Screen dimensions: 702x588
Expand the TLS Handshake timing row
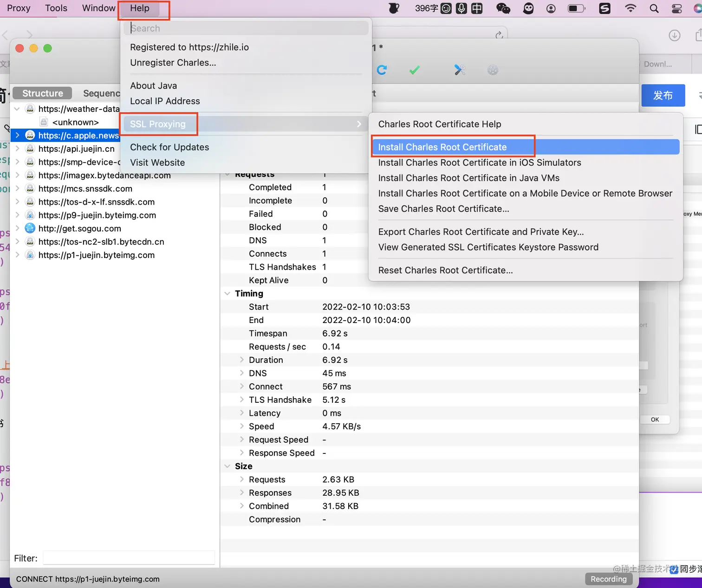point(241,400)
